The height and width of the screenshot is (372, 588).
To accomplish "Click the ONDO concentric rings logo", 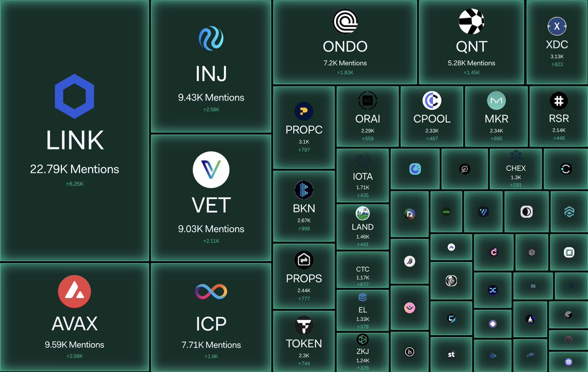I will [345, 22].
